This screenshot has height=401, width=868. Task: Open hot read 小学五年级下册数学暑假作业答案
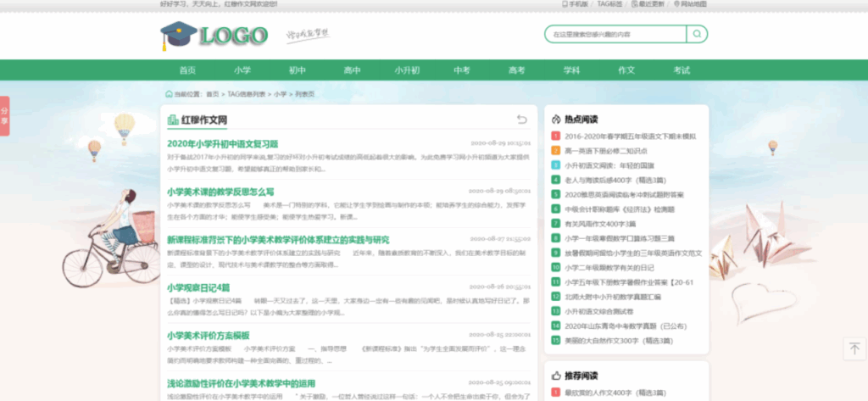[x=629, y=282]
